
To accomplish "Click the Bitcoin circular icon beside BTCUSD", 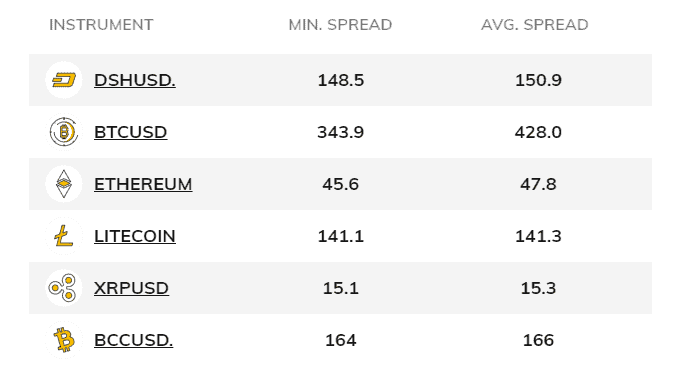I will tap(64, 132).
